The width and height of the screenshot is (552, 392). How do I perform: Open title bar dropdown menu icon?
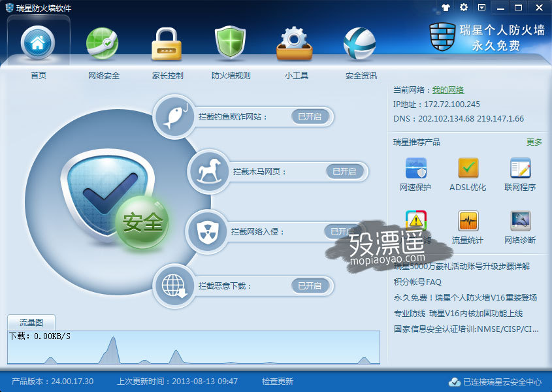point(481,7)
